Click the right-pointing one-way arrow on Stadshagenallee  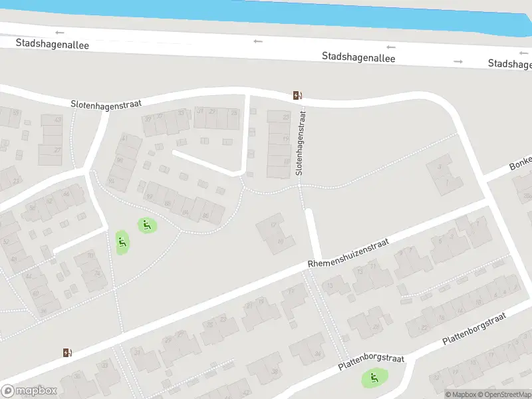(458, 61)
